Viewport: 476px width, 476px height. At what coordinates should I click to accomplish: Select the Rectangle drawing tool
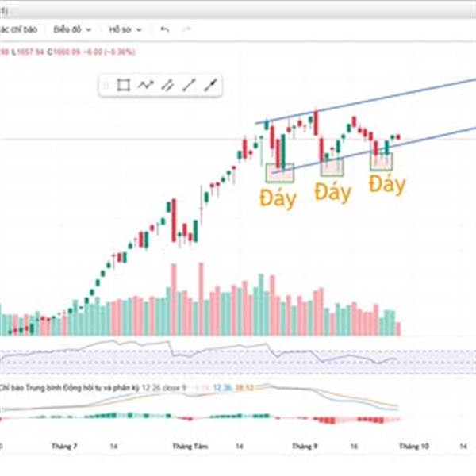point(124,86)
